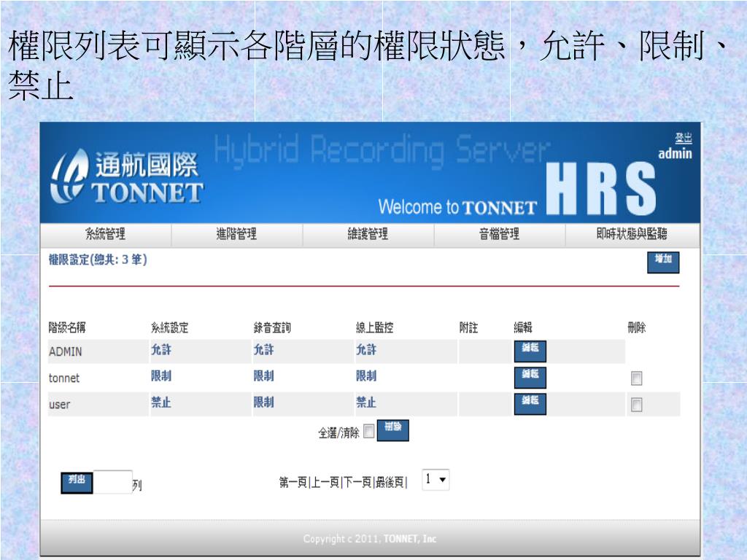The width and height of the screenshot is (747, 560).
Task: Click the 線上監控 column header
Action: pos(374,327)
